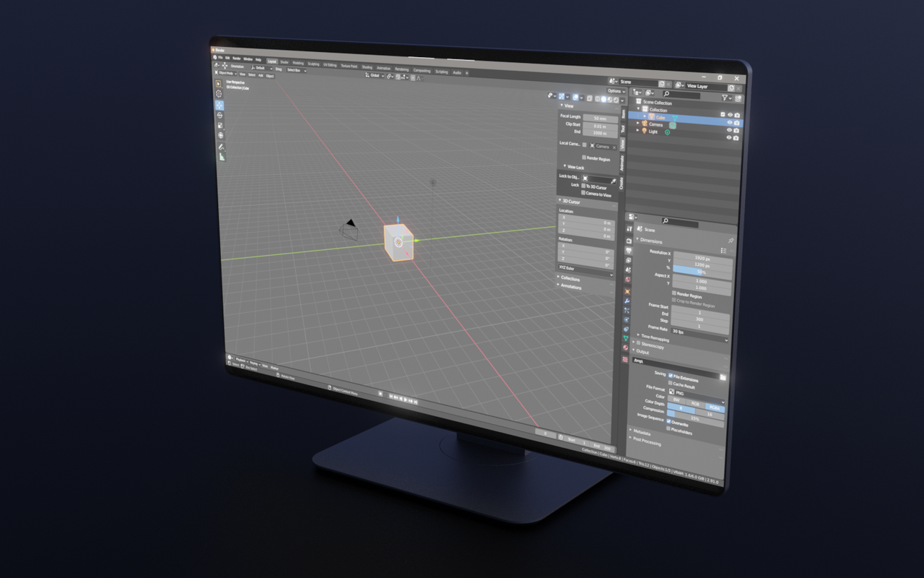924x578 pixels.
Task: Enable the Cache Result checkbox
Action: [670, 383]
